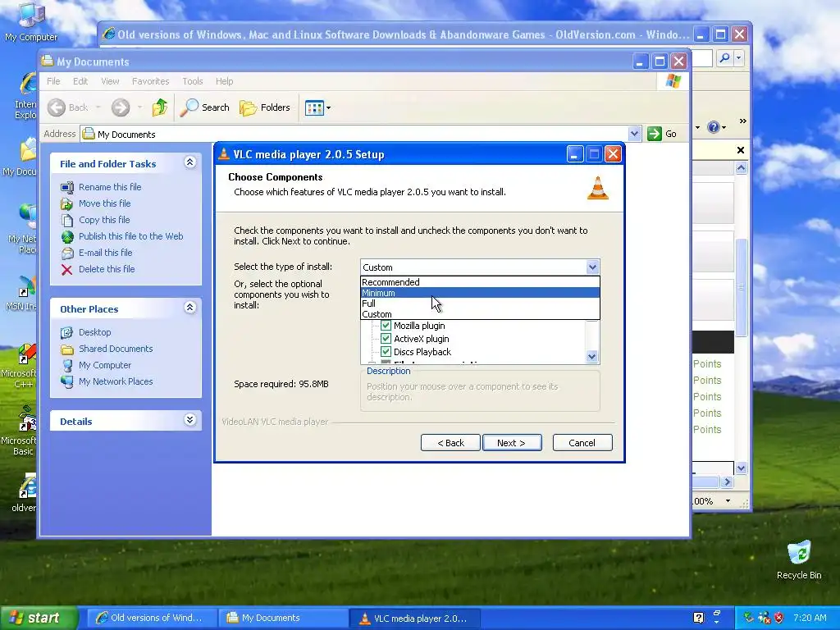Click Move this file task
Image resolution: width=840 pixels, height=630 pixels.
click(104, 203)
